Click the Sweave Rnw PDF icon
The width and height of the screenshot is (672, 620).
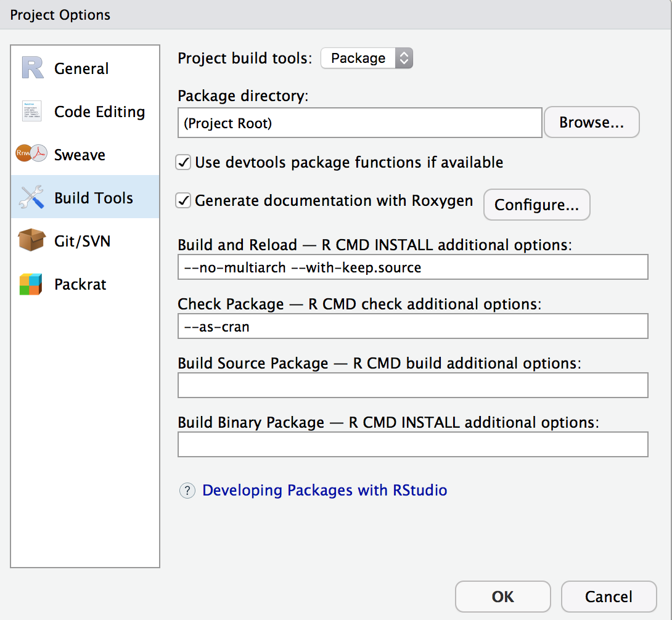[x=31, y=155]
